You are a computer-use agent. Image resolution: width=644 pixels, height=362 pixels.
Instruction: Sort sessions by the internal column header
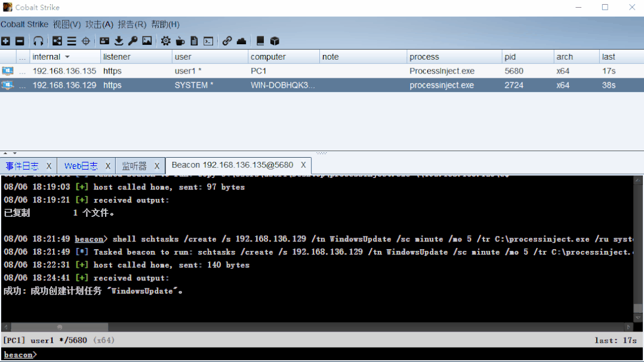65,57
